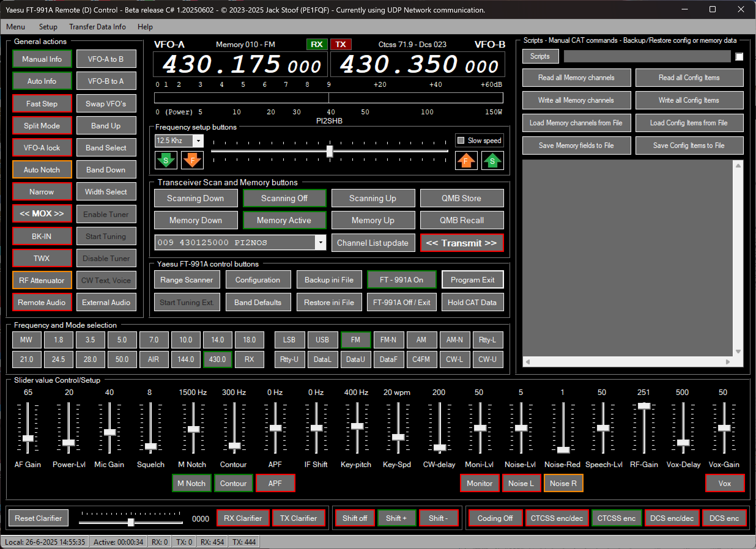Image resolution: width=756 pixels, height=549 pixels.
Task: Open the 12.5 Khz step size dropdown
Action: [198, 141]
